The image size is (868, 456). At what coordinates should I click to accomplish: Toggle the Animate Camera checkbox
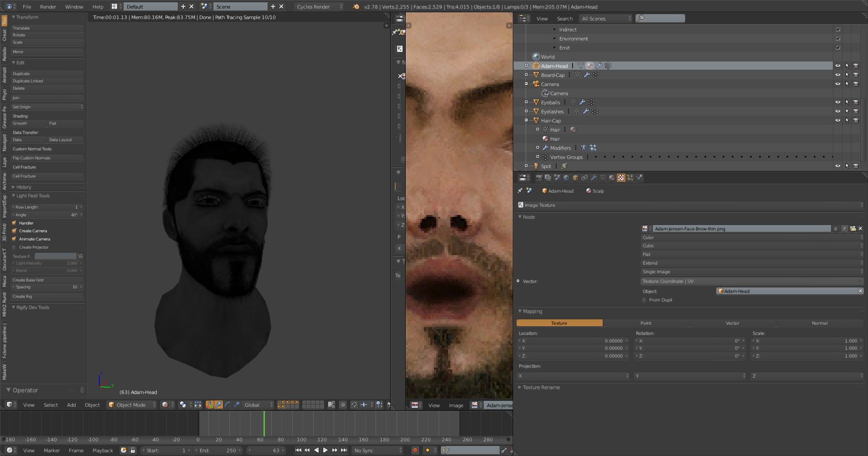(14, 239)
